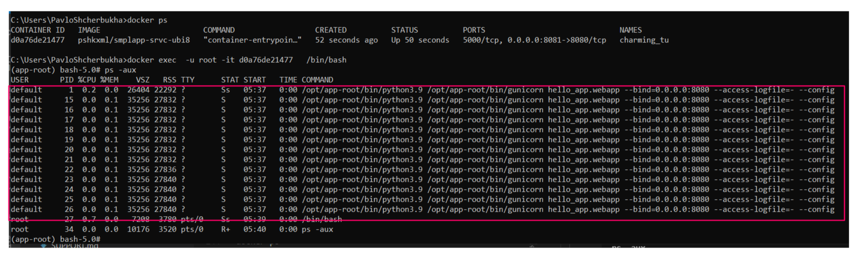Open the partially visible SUPPORT.md file entry
Image resolution: width=868 pixels, height=254 pixels.
(74, 246)
